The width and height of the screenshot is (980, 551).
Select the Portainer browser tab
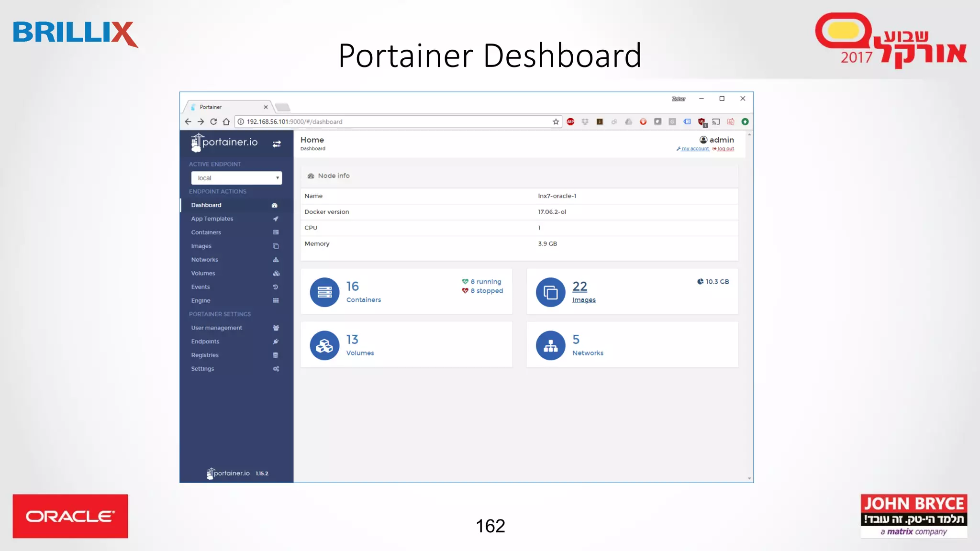(x=228, y=107)
